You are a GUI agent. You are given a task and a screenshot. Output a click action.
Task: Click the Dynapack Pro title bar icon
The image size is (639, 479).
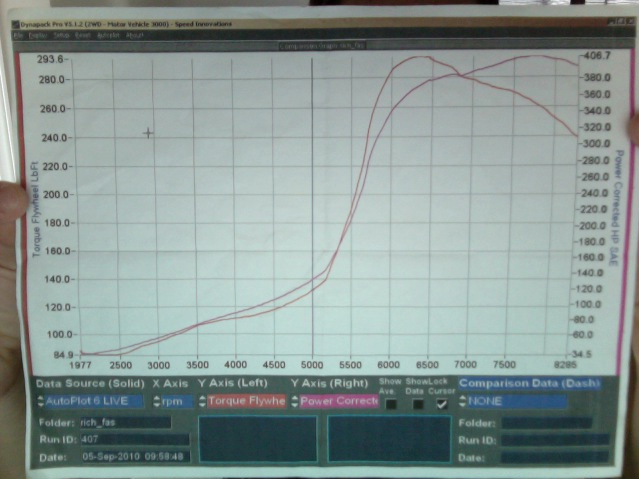coord(15,24)
